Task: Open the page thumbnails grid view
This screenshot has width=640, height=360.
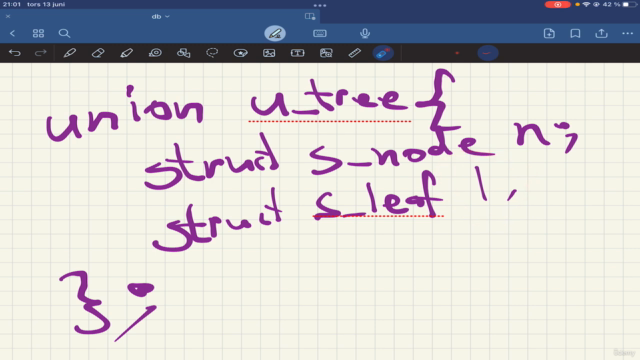Action: 38,33
